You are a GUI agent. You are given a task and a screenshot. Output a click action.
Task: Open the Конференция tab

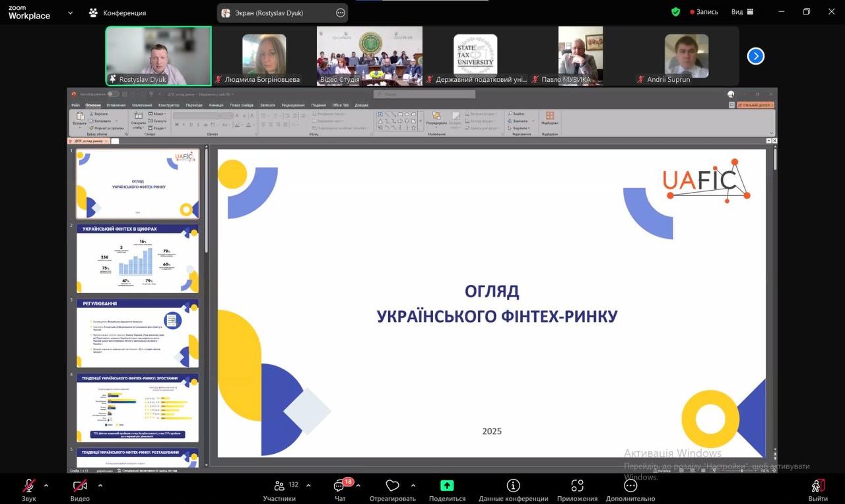(118, 13)
